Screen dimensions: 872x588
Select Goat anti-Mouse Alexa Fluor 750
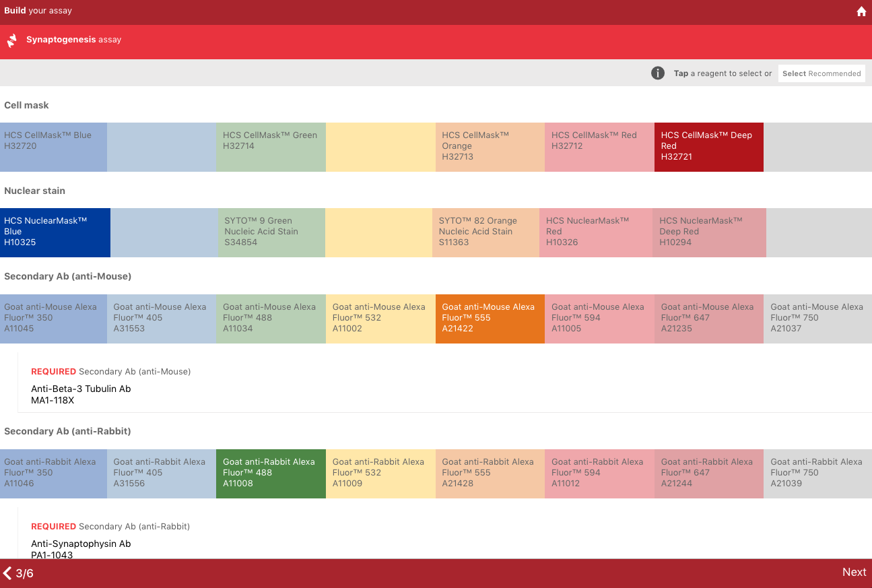pos(817,319)
